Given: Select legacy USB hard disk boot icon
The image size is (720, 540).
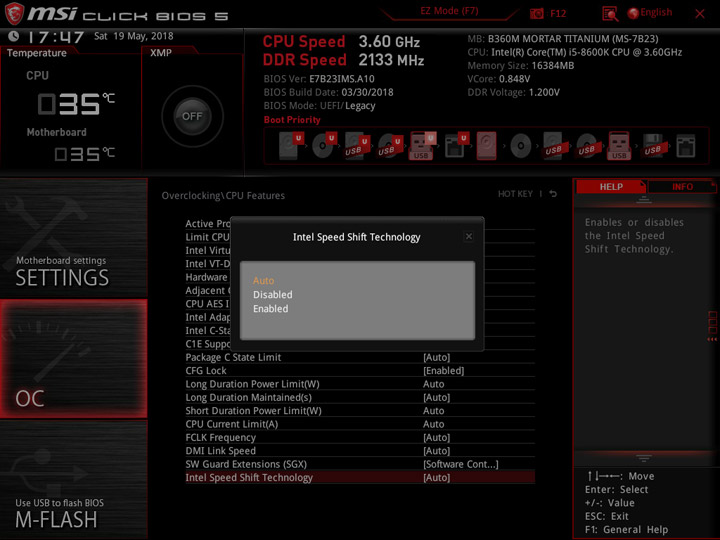Looking at the screenshot, I should pyautogui.click(x=555, y=146).
